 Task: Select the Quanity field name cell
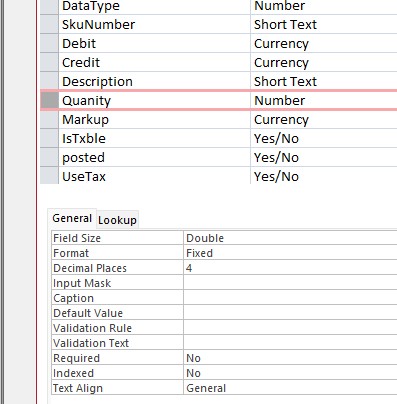pos(154,100)
